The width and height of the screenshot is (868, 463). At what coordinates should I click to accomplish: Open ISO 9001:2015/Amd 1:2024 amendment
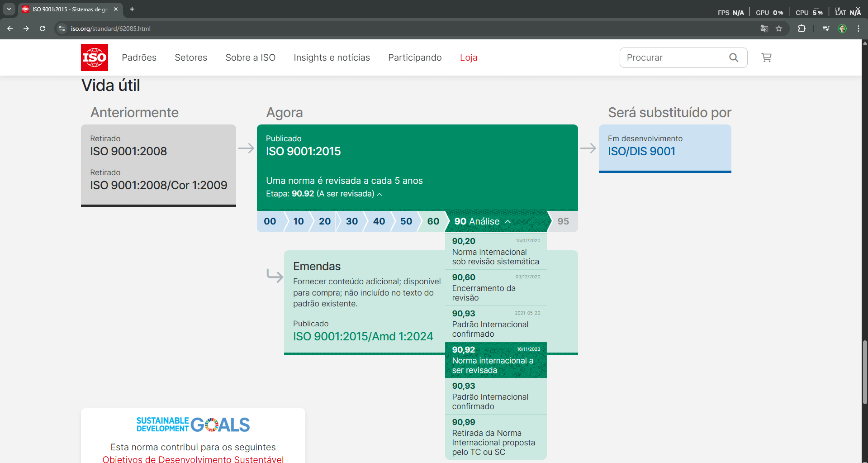tap(363, 336)
